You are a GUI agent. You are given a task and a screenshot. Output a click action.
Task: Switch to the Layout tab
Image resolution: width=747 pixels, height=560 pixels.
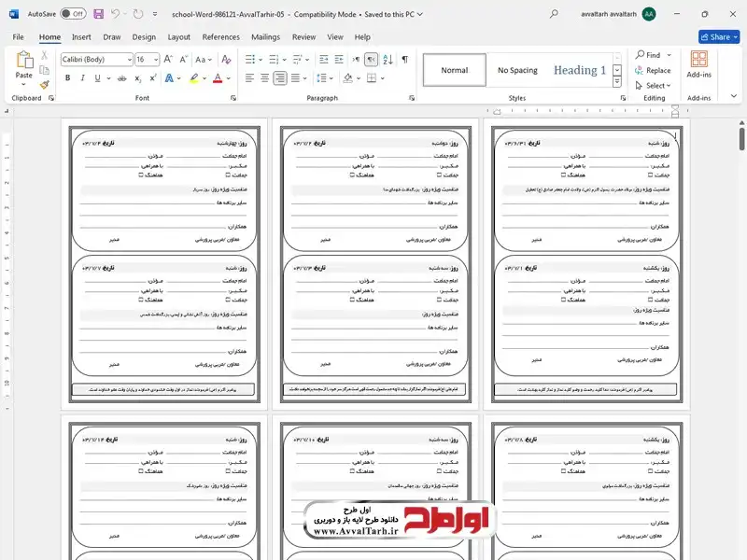tap(178, 37)
